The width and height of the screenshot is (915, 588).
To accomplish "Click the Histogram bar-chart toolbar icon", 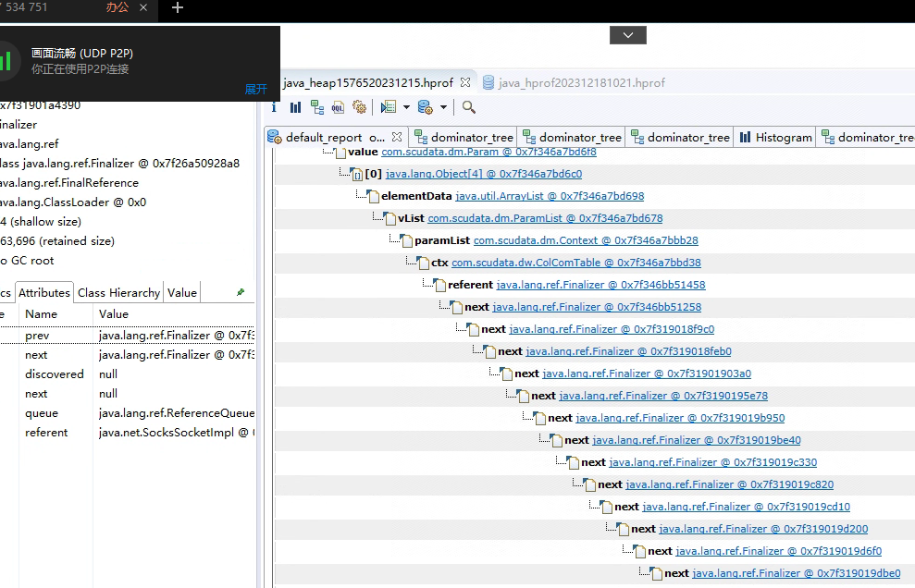I will [x=295, y=107].
